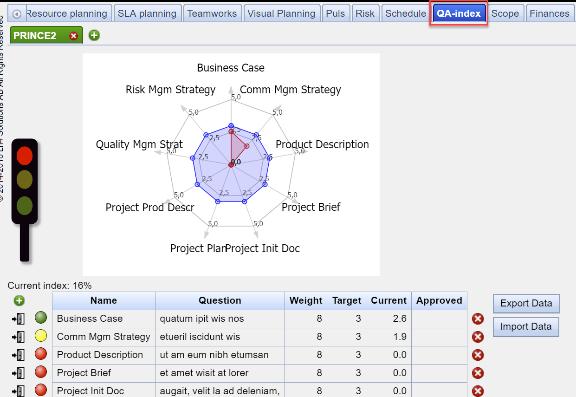Switch to the Risk tab
Screen dimensions: 576x397
(365, 14)
